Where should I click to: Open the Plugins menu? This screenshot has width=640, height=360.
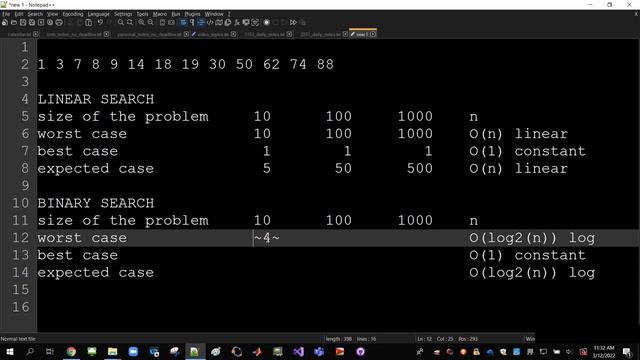pyautogui.click(x=192, y=14)
